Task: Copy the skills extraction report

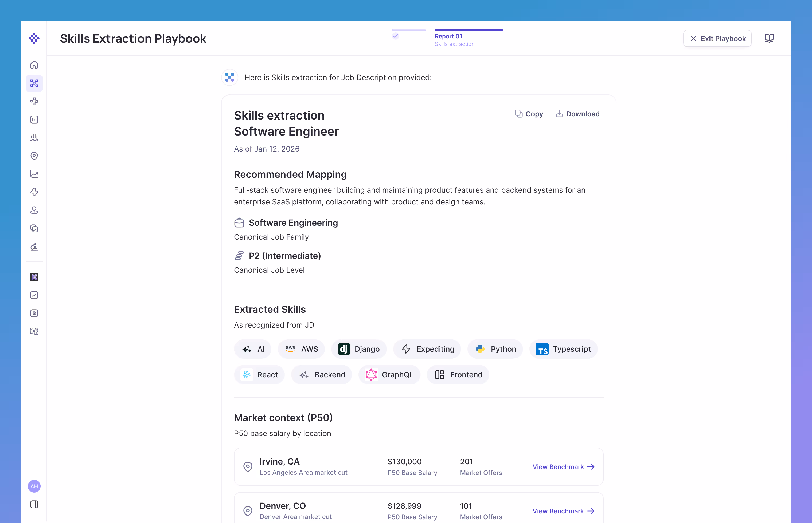Action: point(529,114)
